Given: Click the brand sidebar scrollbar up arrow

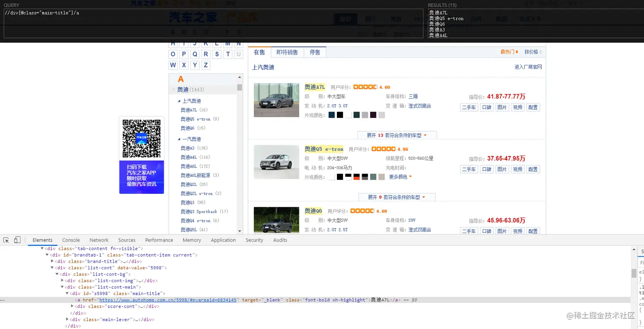Looking at the screenshot, I should point(239,77).
